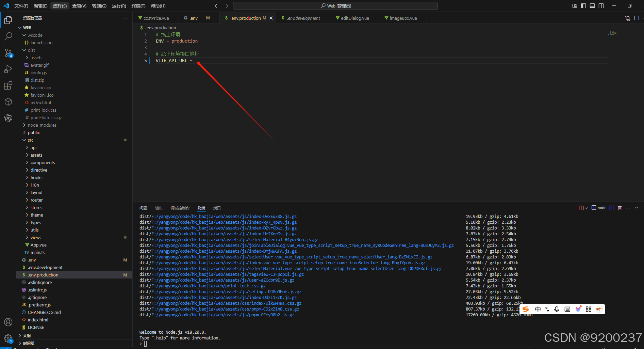Click Sogou IME 中 language toggle
Image resolution: width=644 pixels, height=349 pixels.
pos(538,309)
